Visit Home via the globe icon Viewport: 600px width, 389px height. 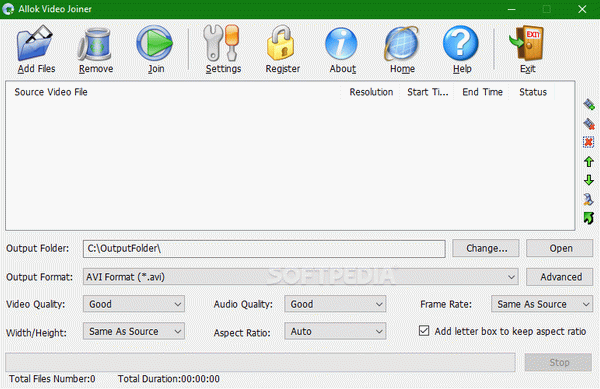pos(401,44)
